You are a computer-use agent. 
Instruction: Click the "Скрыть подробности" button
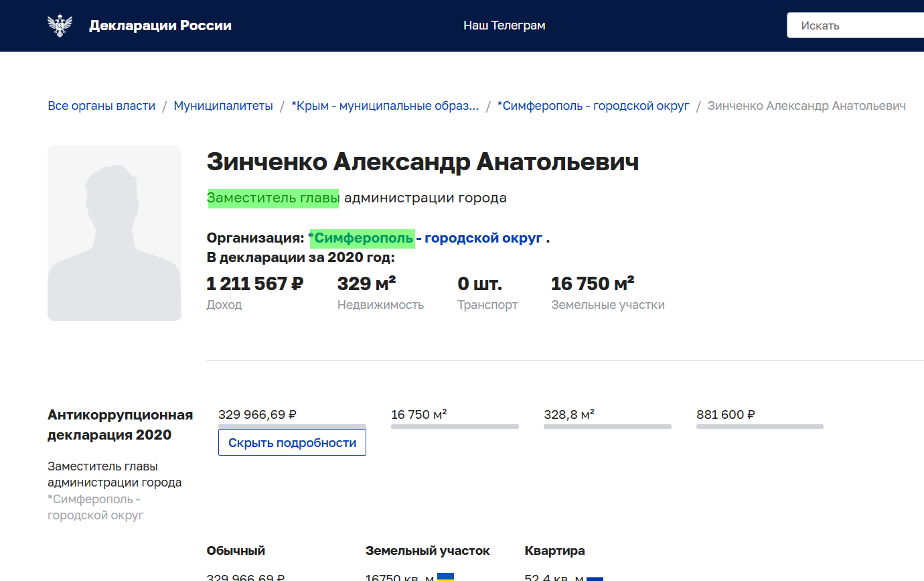(x=291, y=442)
